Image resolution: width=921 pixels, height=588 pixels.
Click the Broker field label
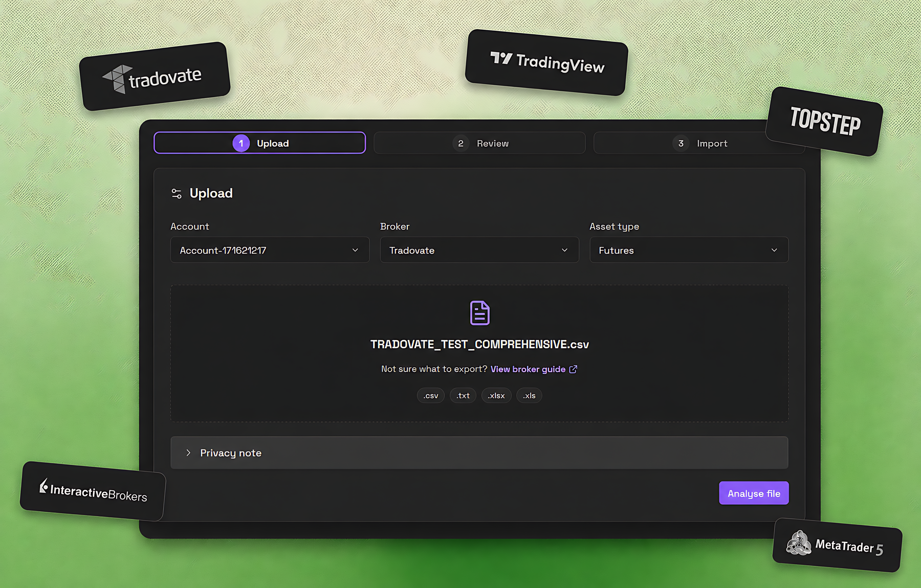(394, 227)
